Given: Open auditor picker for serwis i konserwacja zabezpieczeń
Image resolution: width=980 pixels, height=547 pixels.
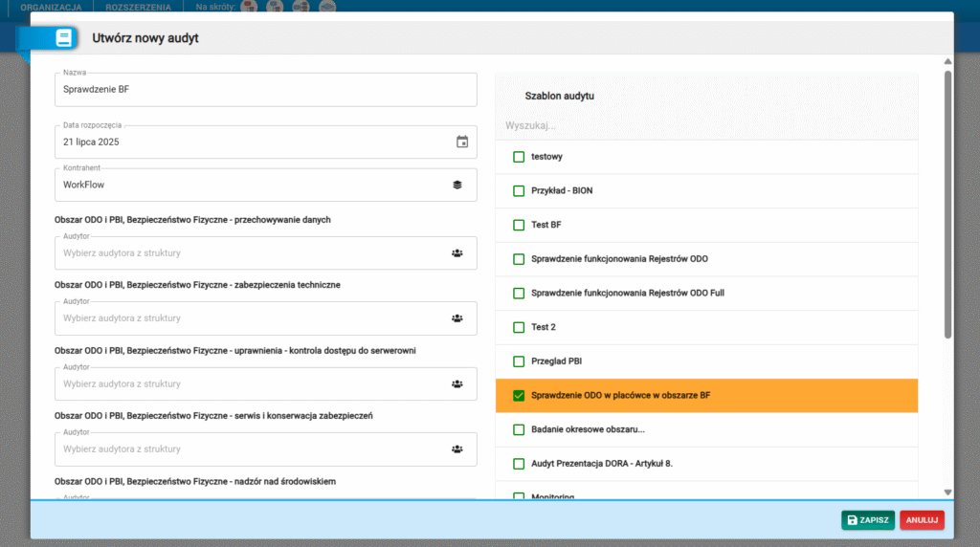Looking at the screenshot, I should [x=457, y=449].
